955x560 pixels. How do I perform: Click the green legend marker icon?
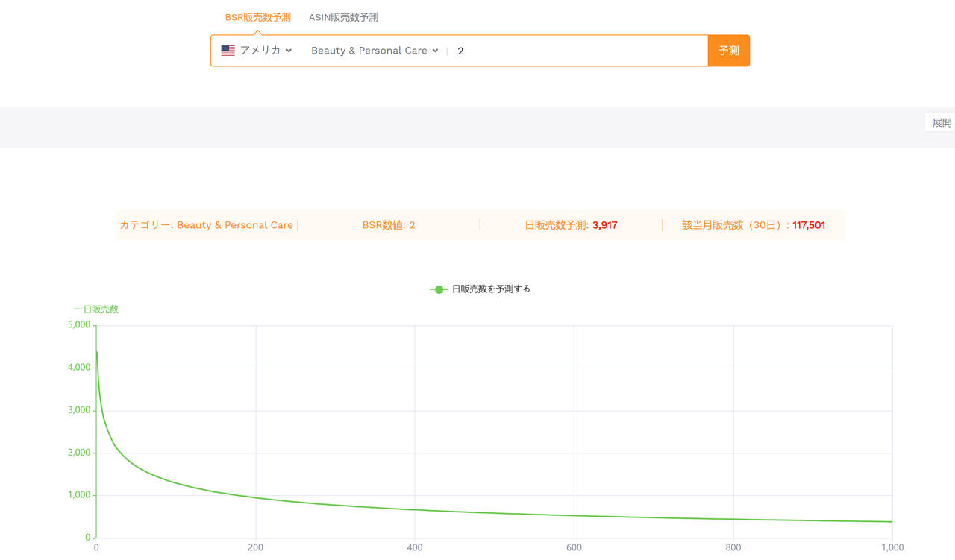(x=439, y=289)
